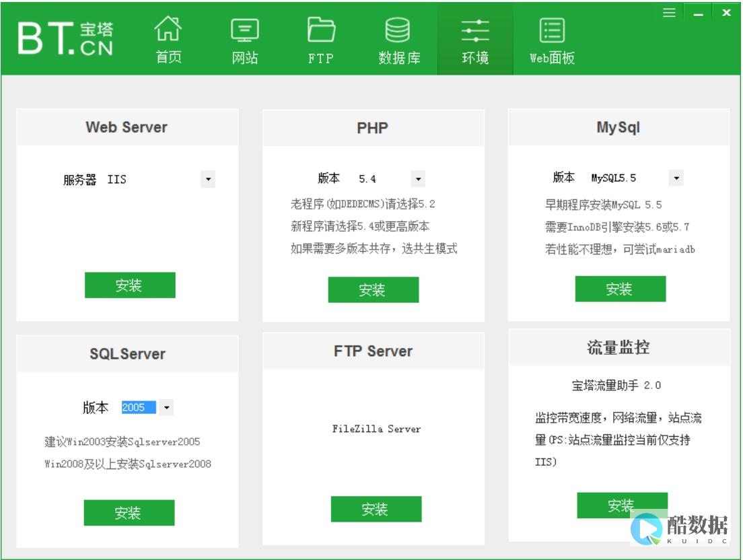Click the Win2008及以上安装Sqlserver2008 hint
The width and height of the screenshot is (743, 560).
(x=128, y=464)
